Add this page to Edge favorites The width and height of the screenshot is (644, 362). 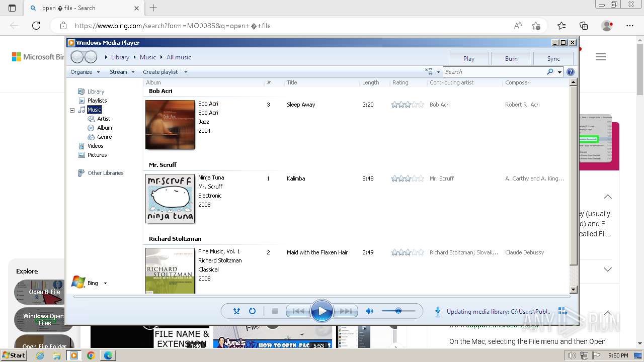536,26
